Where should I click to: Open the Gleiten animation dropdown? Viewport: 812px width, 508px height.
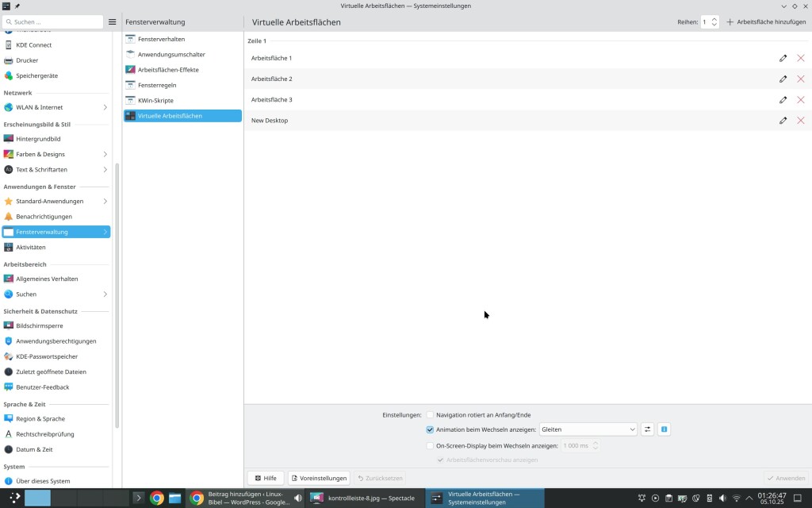click(588, 429)
